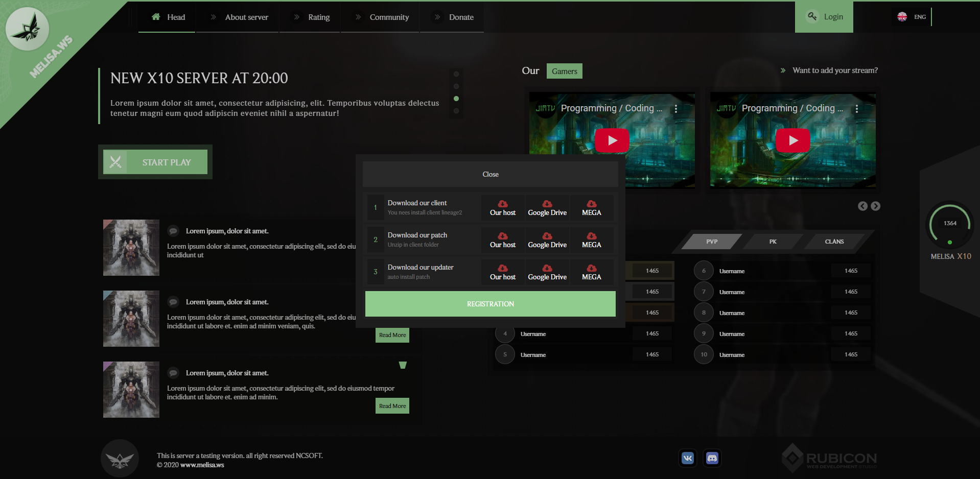
Task: Click the server online gauge 1364
Action: [950, 224]
